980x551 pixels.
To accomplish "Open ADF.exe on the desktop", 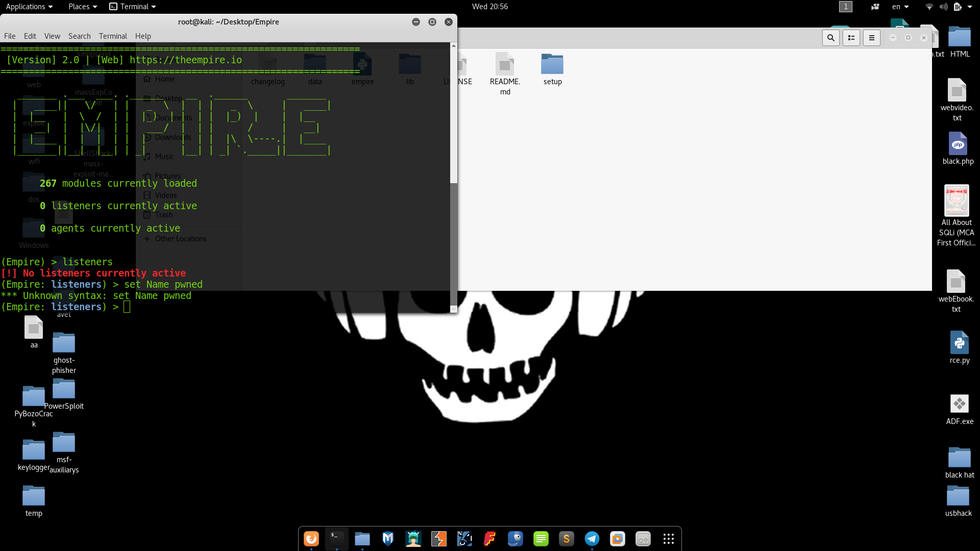I will pyautogui.click(x=961, y=404).
